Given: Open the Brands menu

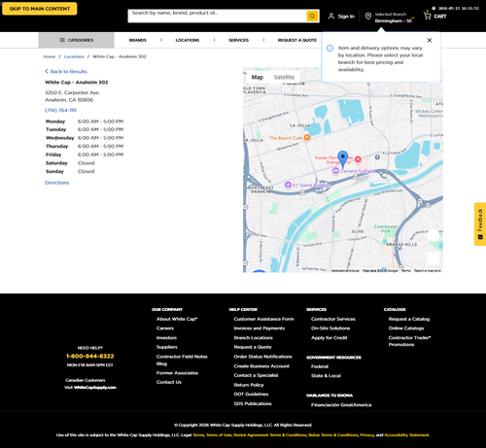Looking at the screenshot, I should coord(138,40).
